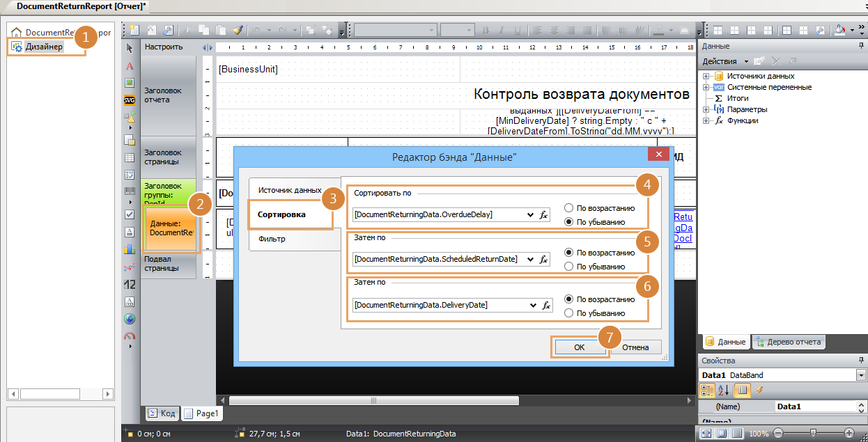This screenshot has width=868, height=442.
Task: Confirm the band editor with OK
Action: (579, 347)
